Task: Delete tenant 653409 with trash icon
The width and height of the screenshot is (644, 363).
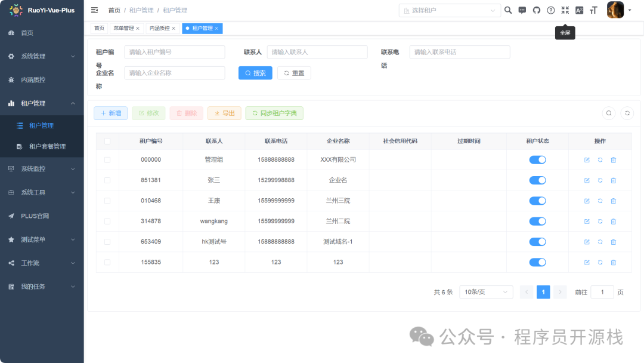Action: [x=613, y=242]
